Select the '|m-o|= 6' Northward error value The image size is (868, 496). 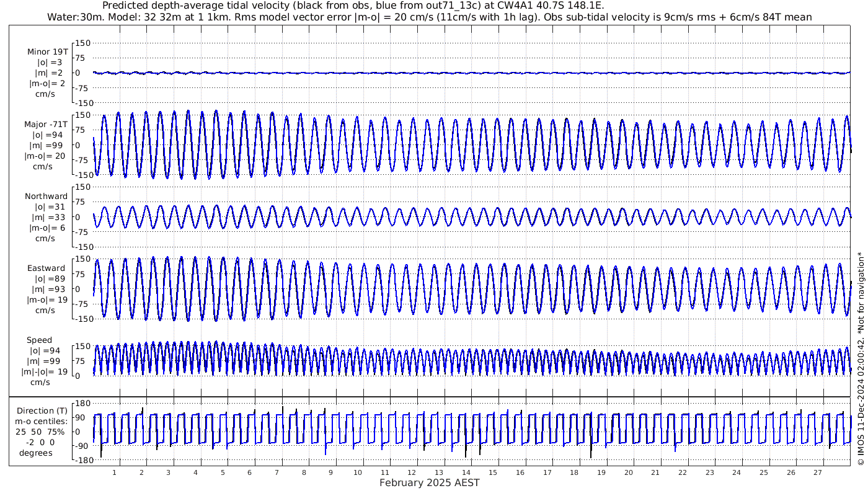(48, 228)
